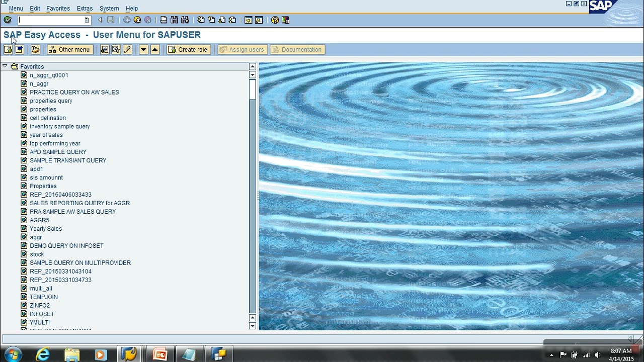Click the User Menu icon

(8, 49)
